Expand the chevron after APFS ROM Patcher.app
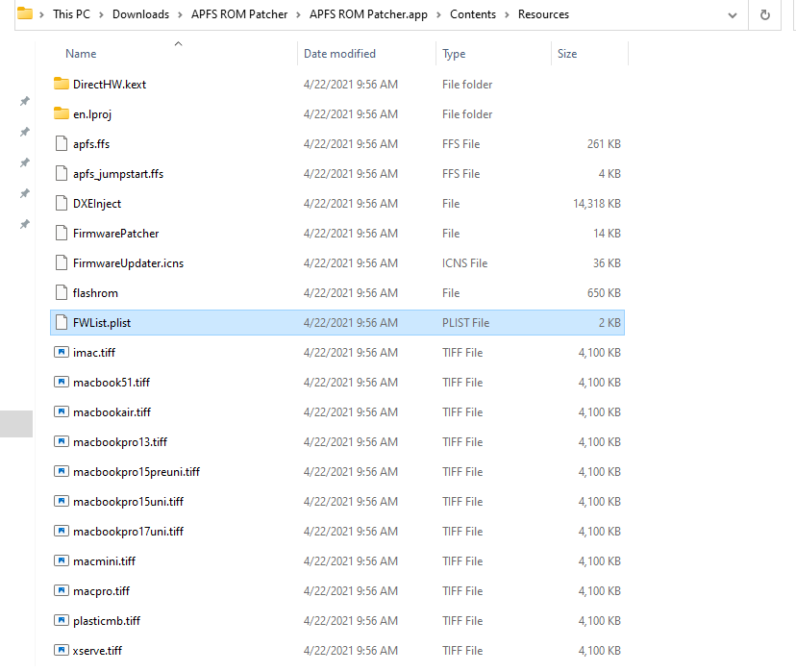Image resolution: width=796 pixels, height=672 pixels. tap(438, 14)
